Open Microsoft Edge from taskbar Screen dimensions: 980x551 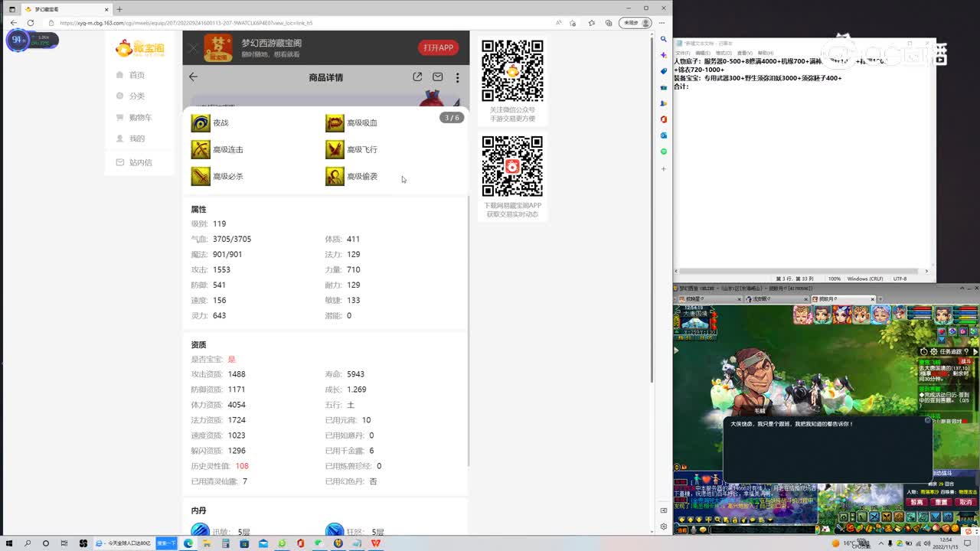188,543
